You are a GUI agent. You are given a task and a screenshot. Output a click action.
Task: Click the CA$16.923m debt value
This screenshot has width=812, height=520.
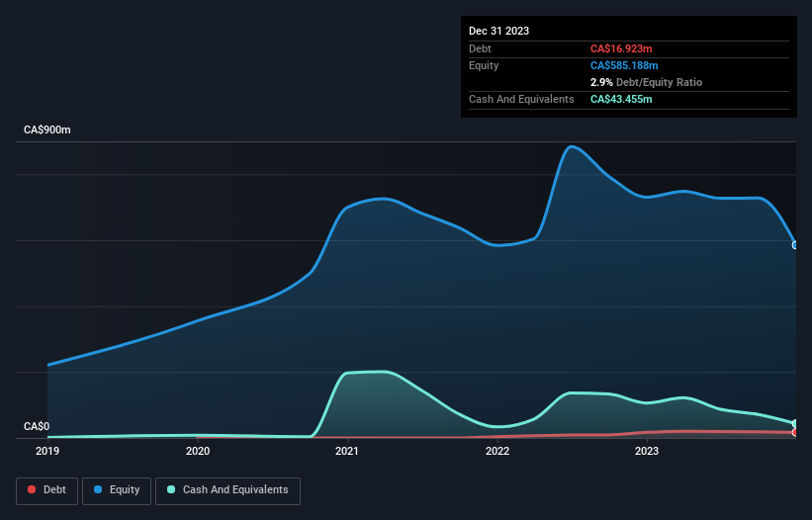(621, 48)
